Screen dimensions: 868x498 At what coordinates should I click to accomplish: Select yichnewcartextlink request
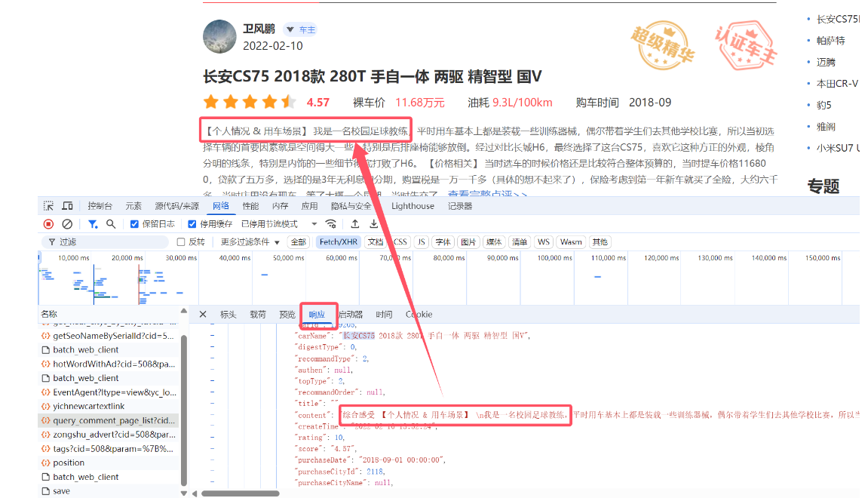click(x=109, y=406)
